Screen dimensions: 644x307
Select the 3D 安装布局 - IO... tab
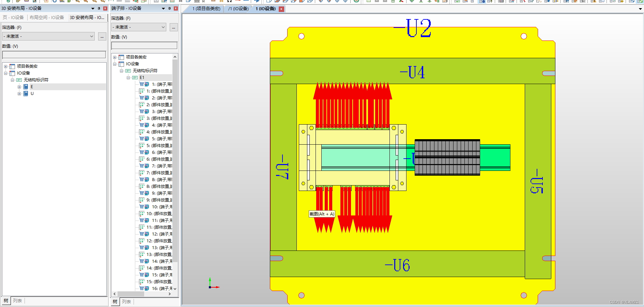[87, 17]
